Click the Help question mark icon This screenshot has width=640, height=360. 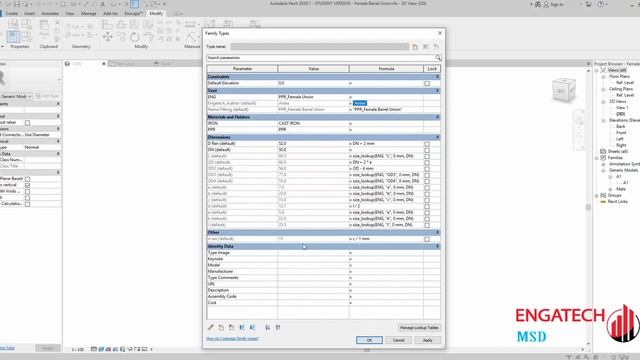click(600, 4)
